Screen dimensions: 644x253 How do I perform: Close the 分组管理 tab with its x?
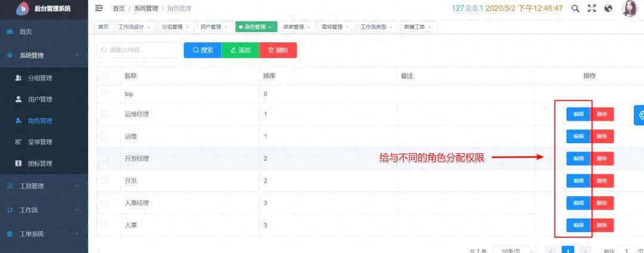[187, 27]
